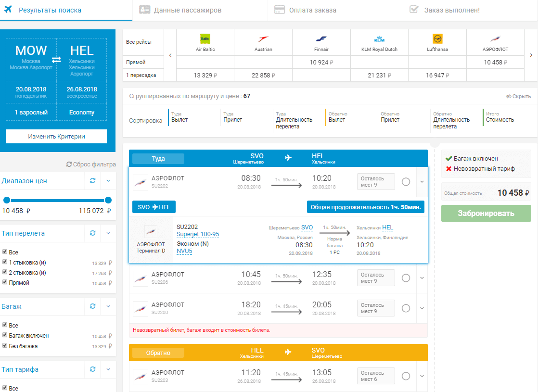The image size is (538, 392).
Task: Reset the Диапазон цен filter refresh icon
Action: (93, 181)
